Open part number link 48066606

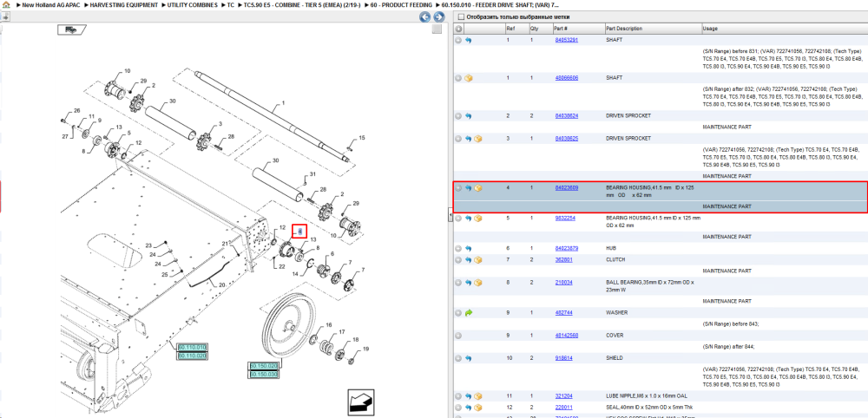click(x=566, y=78)
